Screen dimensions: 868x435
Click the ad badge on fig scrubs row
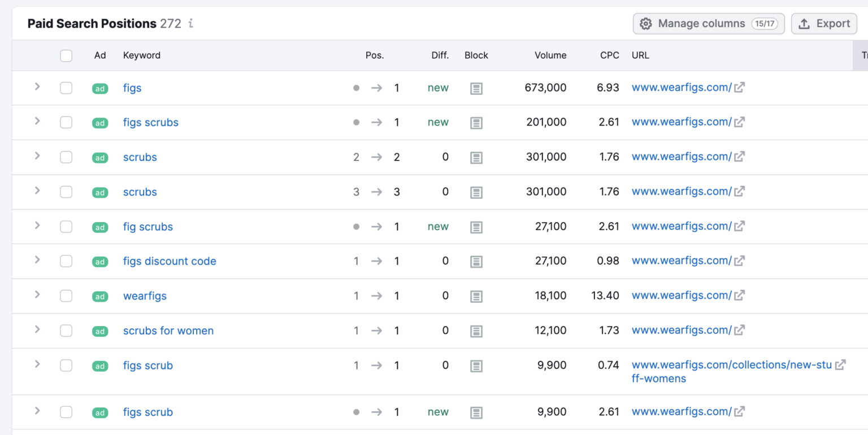pyautogui.click(x=100, y=227)
